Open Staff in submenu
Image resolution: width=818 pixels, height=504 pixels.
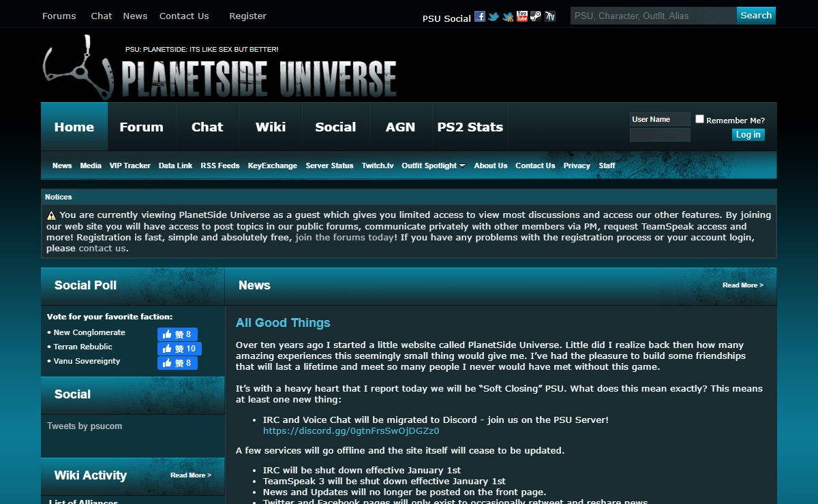click(x=607, y=166)
